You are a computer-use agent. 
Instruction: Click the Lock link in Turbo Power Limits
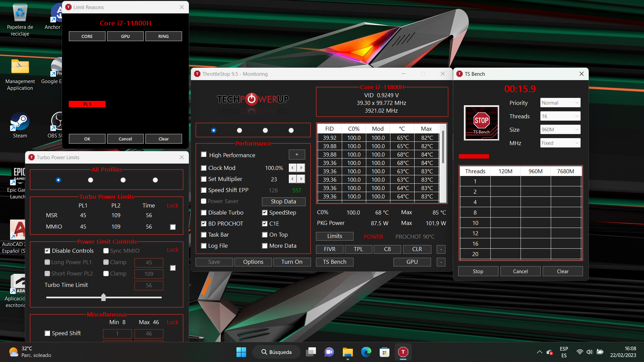(x=172, y=205)
